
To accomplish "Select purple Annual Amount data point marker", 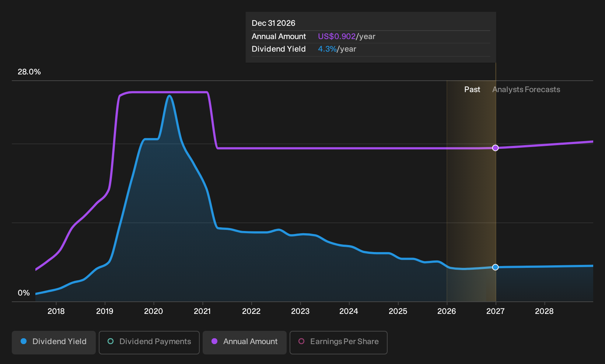I will 496,148.
